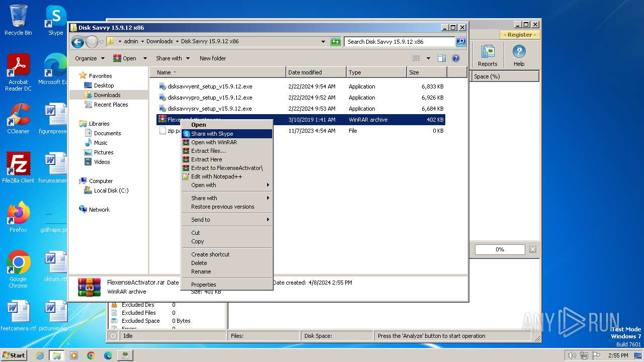Screen dimensions: 644x362
Task: Choose Edit with Notepad++
Action: tap(227, 176)
